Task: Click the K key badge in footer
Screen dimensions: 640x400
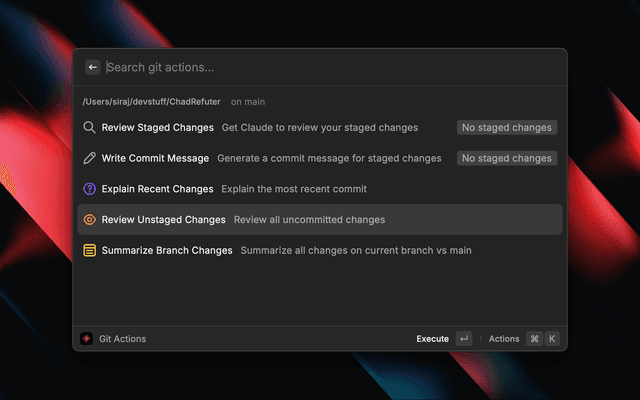Action: click(552, 339)
